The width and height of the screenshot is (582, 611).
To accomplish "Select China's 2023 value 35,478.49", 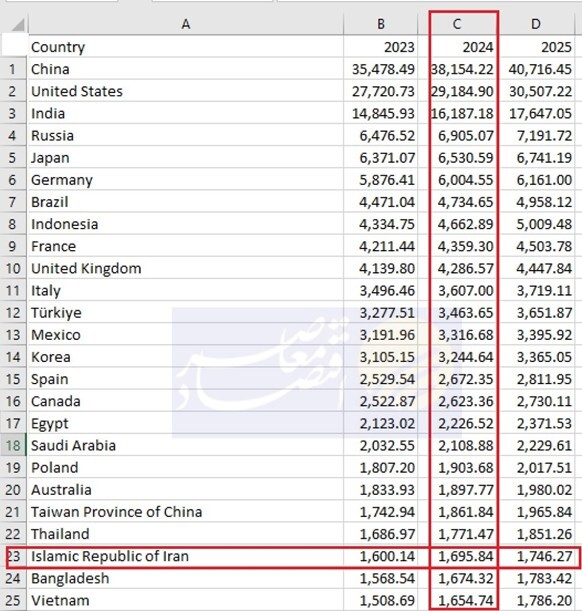I will pos(381,69).
